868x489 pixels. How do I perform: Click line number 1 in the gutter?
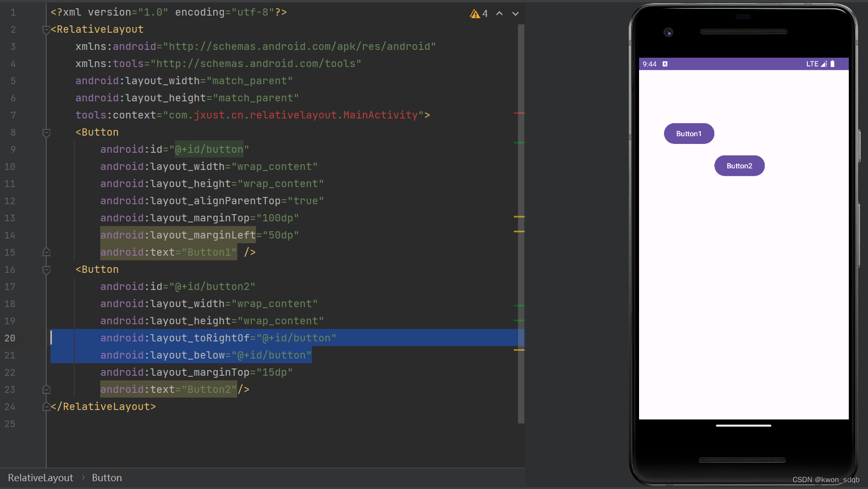(x=13, y=12)
